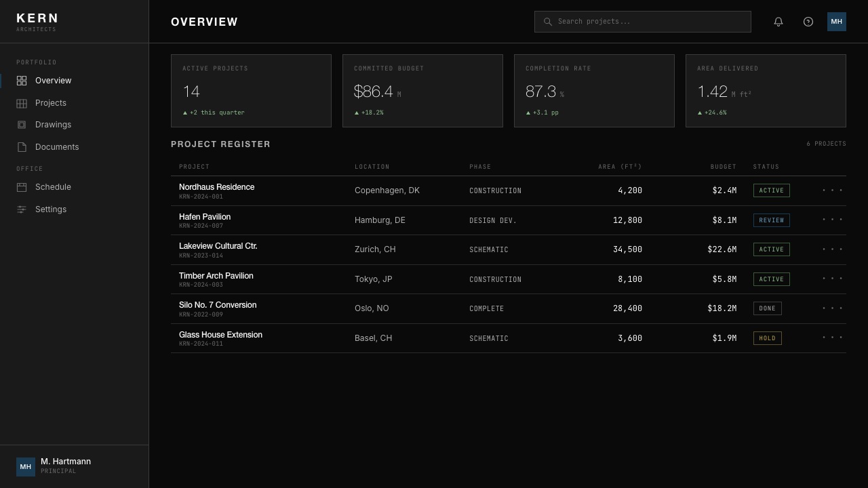
Task: Click the MH avatar beside M. Hartmann
Action: [26, 467]
